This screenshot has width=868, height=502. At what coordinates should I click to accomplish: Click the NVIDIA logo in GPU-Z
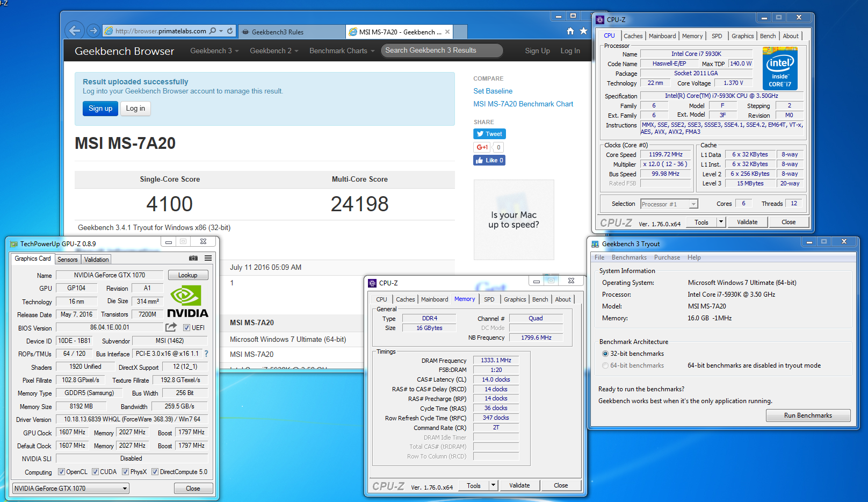point(187,302)
